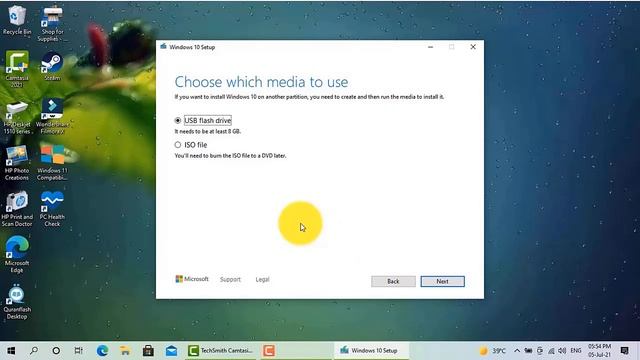Click the Microsoft logo in setup

[192, 279]
